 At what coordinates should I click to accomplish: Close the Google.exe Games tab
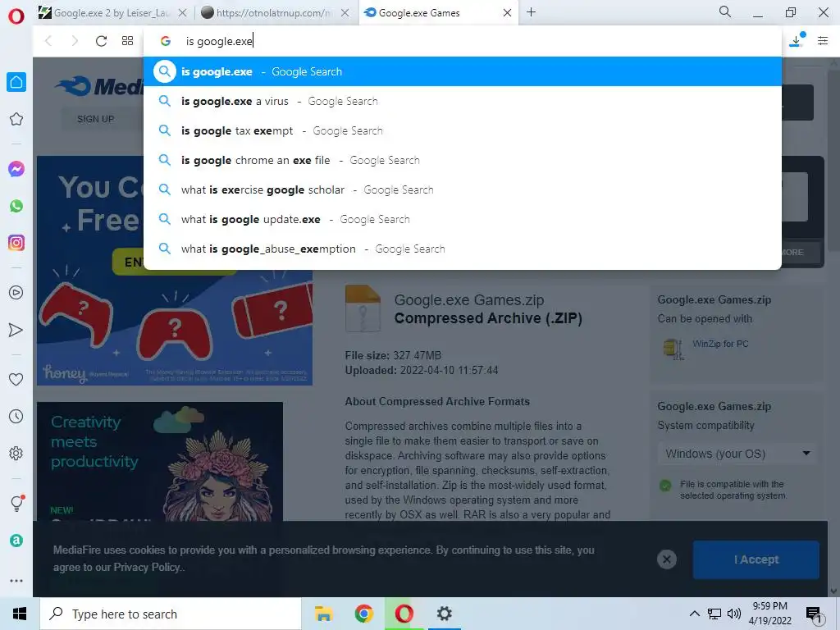pyautogui.click(x=507, y=13)
